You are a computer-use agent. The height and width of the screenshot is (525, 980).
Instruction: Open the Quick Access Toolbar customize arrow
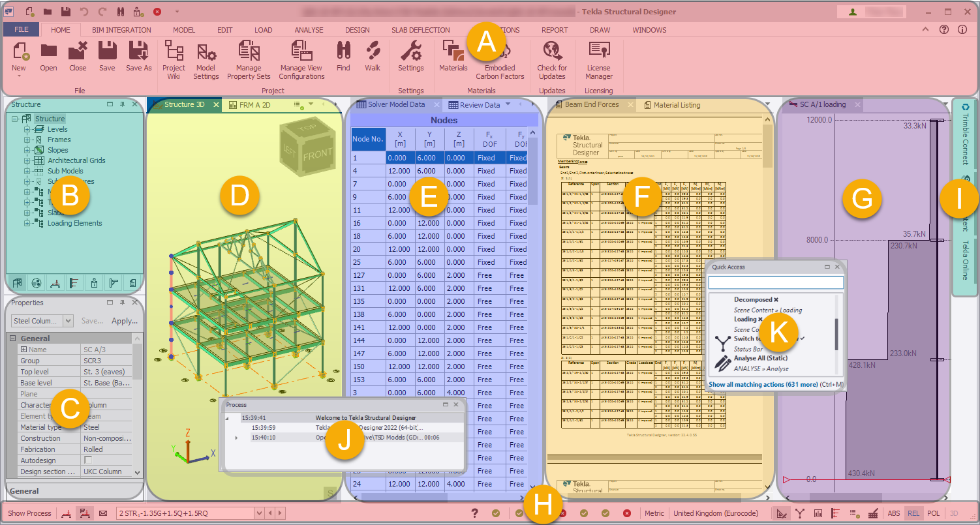[x=177, y=12]
